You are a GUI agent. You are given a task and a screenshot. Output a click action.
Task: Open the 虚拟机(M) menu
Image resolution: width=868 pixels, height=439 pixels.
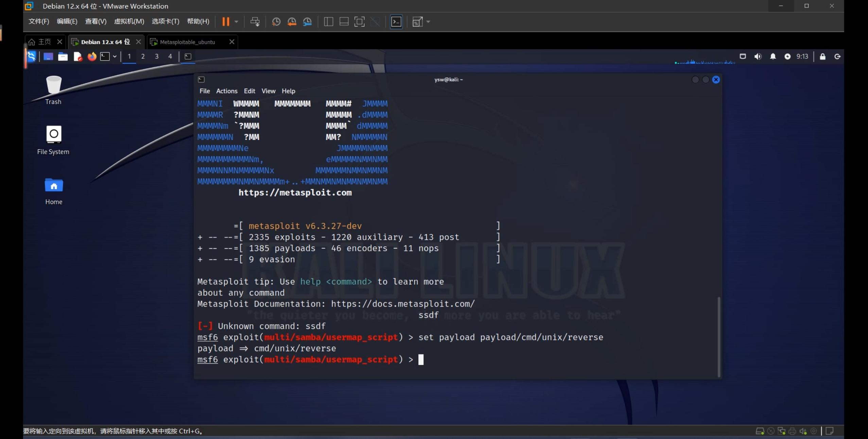[x=129, y=21]
